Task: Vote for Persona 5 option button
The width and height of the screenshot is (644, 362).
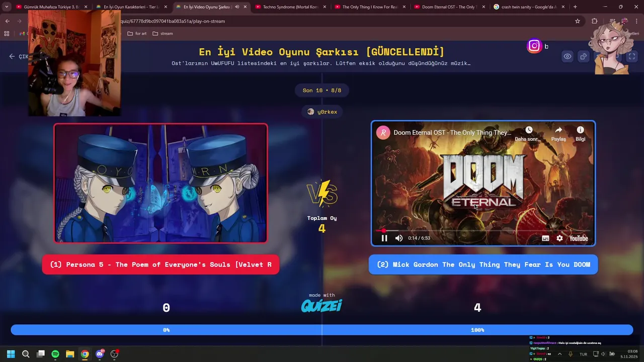Action: pyautogui.click(x=160, y=264)
